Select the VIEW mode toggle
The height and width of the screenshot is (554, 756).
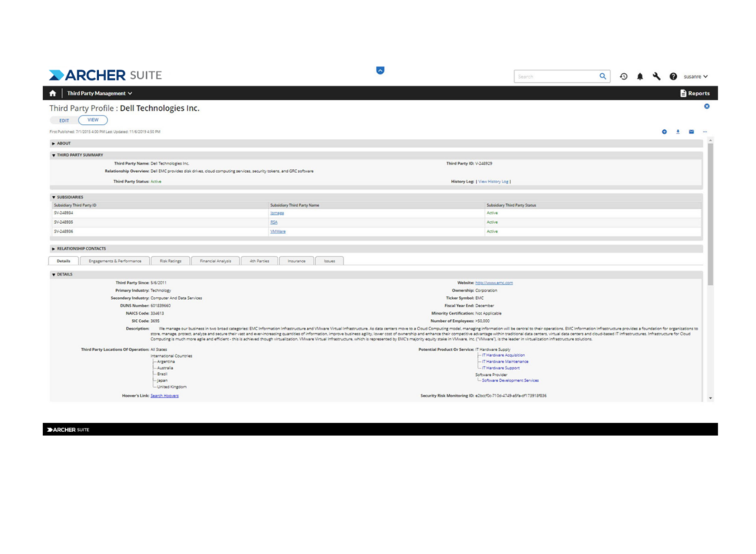point(93,120)
